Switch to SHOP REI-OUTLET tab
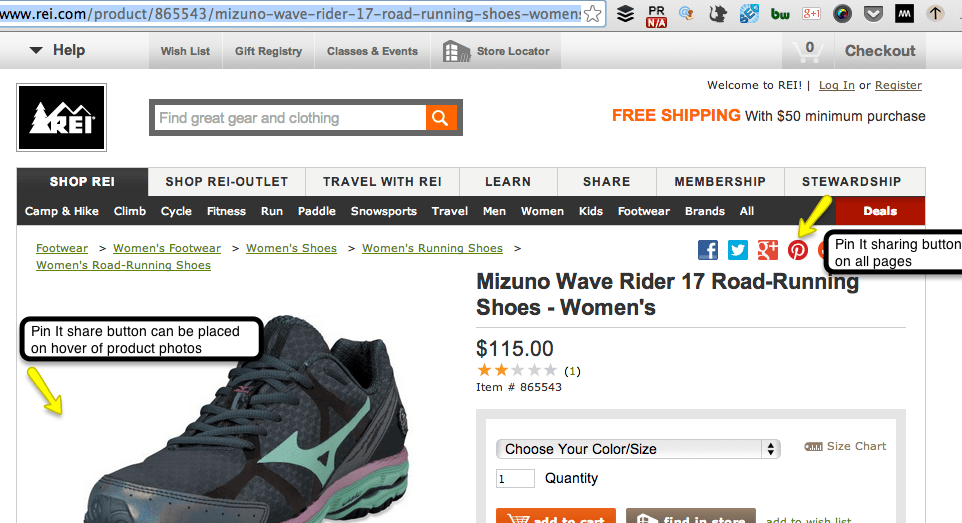Image resolution: width=962 pixels, height=523 pixels. click(x=226, y=182)
